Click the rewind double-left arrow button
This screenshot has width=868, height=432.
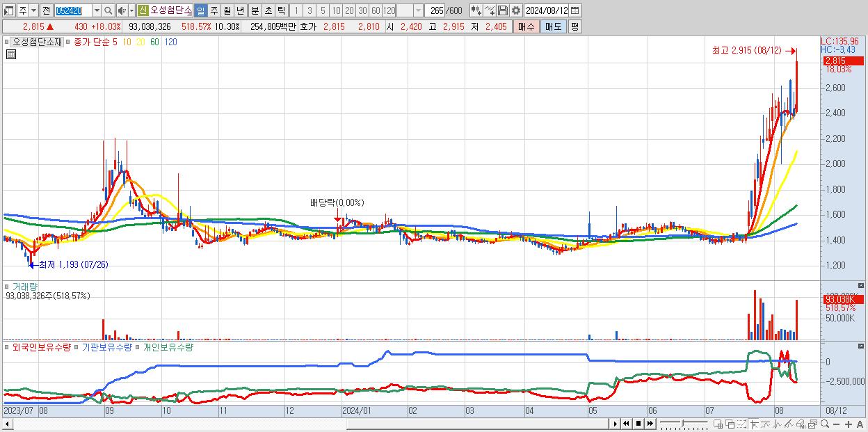click(x=626, y=424)
